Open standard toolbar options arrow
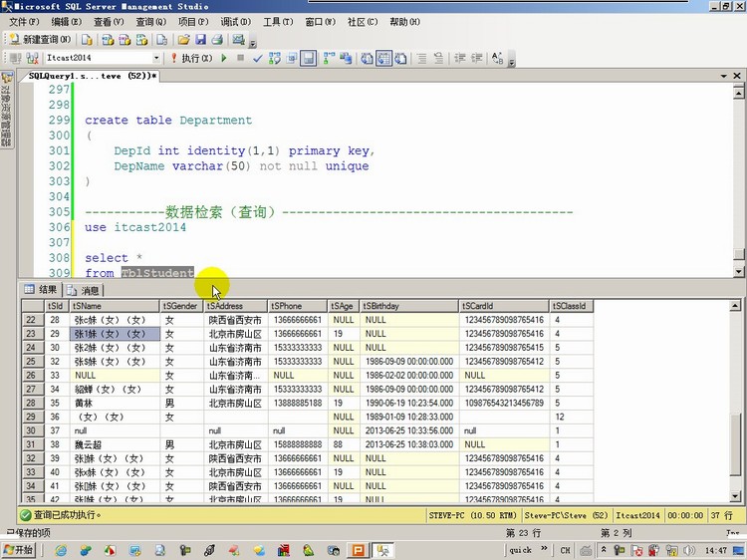Image resolution: width=747 pixels, height=560 pixels. 253,44
